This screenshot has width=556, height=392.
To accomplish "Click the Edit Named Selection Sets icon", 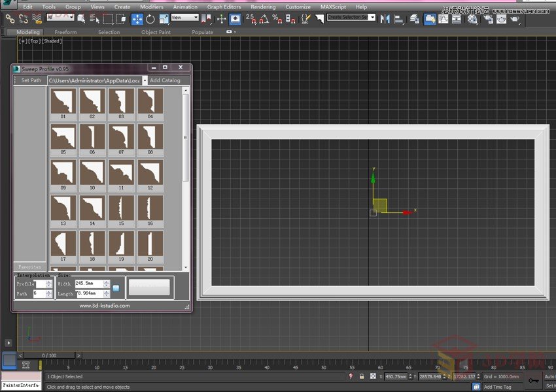I will point(305,19).
